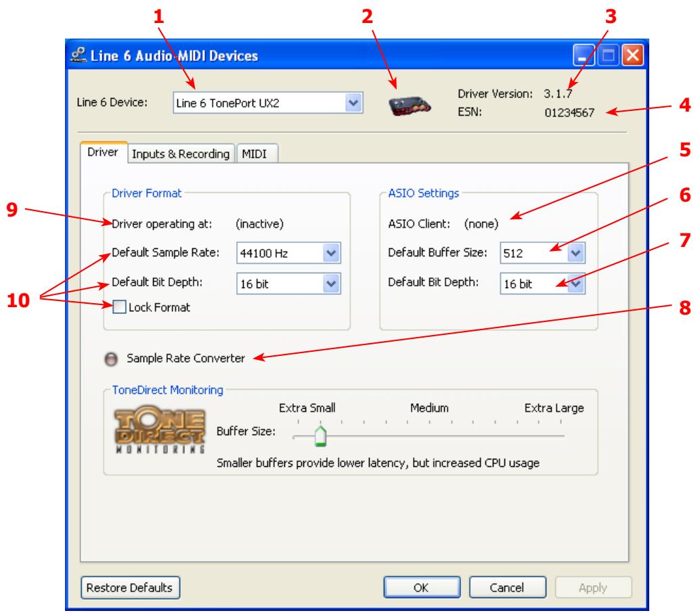
Task: Click the Driver operating at (inactive) value
Action: pyautogui.click(x=259, y=223)
